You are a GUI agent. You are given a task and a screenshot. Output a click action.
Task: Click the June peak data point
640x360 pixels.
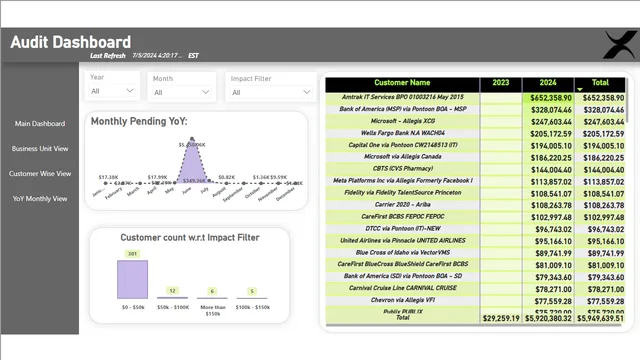[x=192, y=139]
